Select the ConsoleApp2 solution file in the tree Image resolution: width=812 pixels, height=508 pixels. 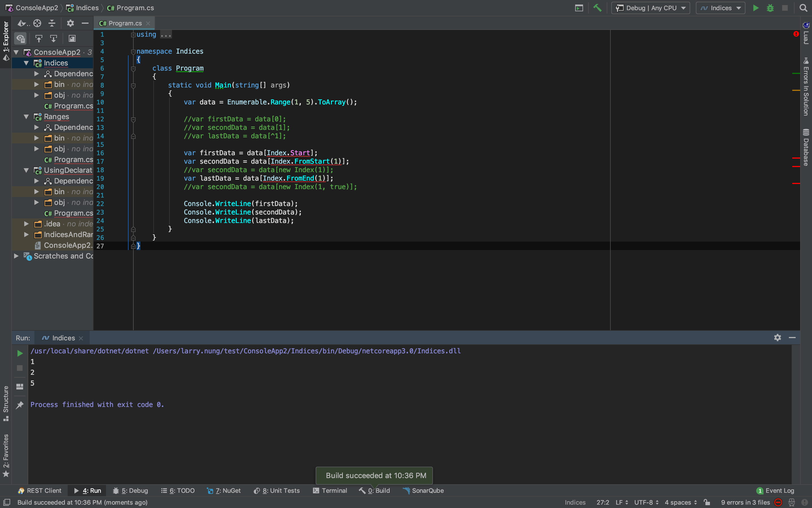coord(64,245)
